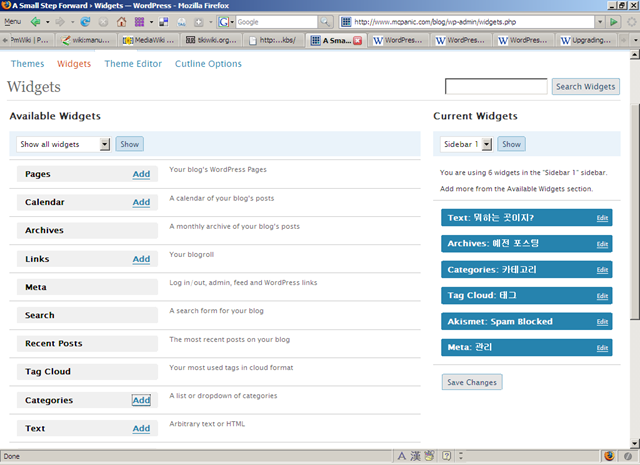Add the Pages widget
This screenshot has height=465, width=640.
click(141, 174)
